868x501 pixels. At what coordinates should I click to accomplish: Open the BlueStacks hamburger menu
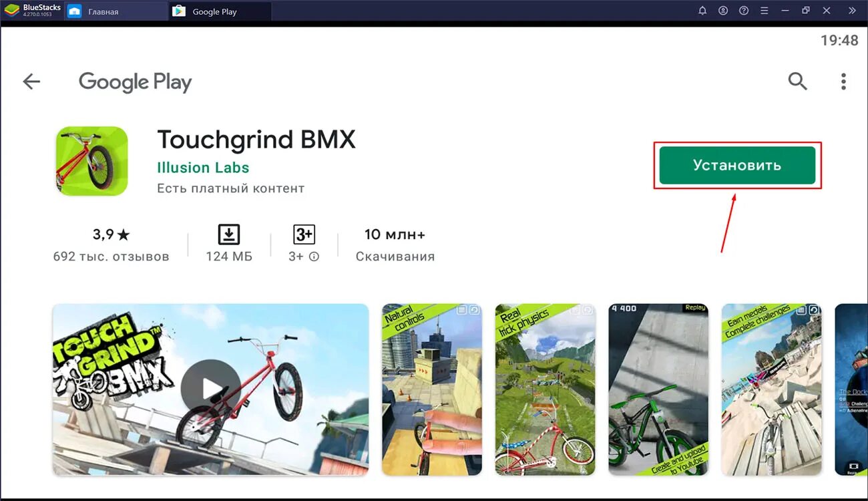(765, 11)
